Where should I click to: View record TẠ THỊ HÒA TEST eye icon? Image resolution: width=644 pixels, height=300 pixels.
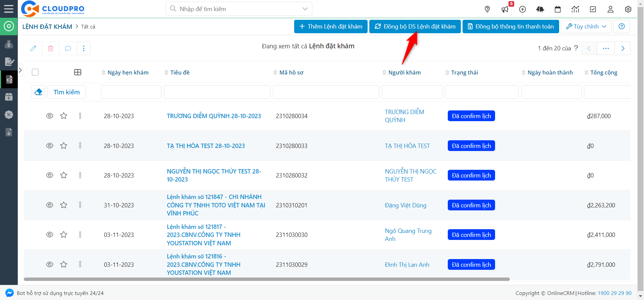(50, 146)
